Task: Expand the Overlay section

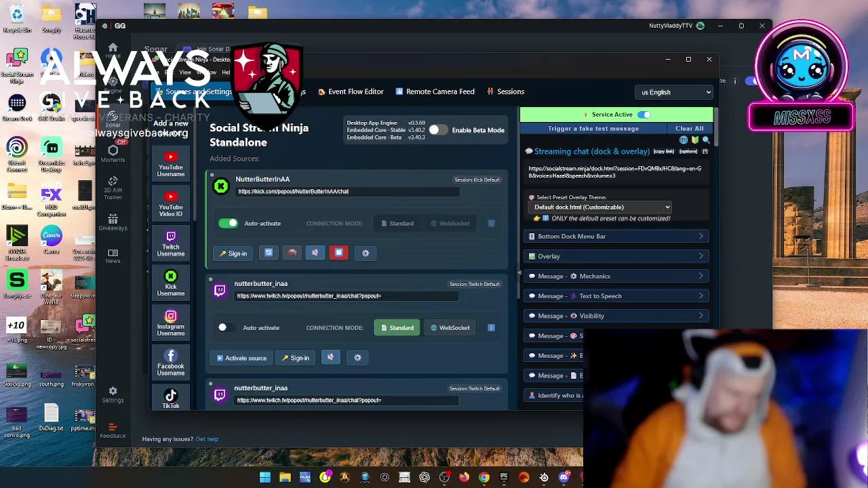Action: point(616,256)
